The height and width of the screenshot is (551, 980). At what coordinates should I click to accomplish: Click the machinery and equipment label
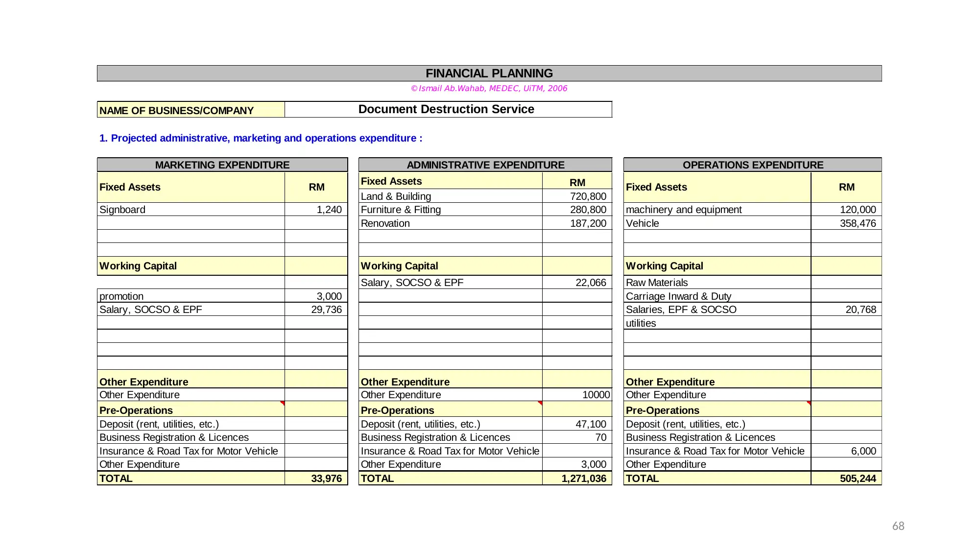[x=684, y=210]
